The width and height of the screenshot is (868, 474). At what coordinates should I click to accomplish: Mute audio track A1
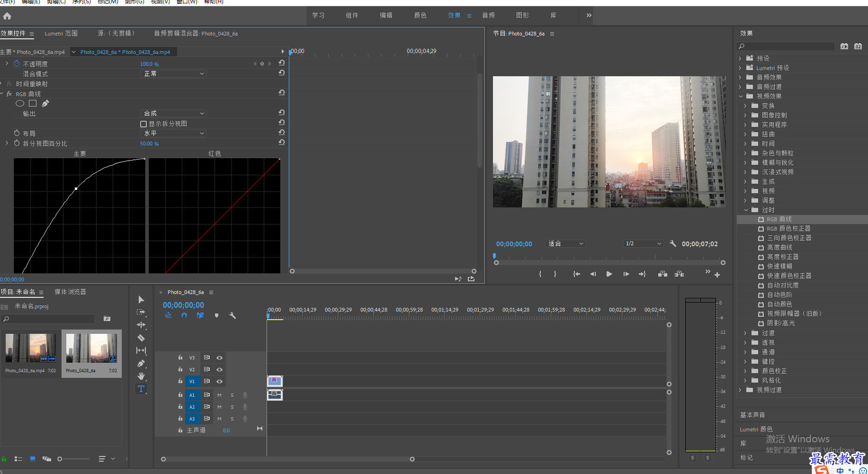pyautogui.click(x=219, y=395)
